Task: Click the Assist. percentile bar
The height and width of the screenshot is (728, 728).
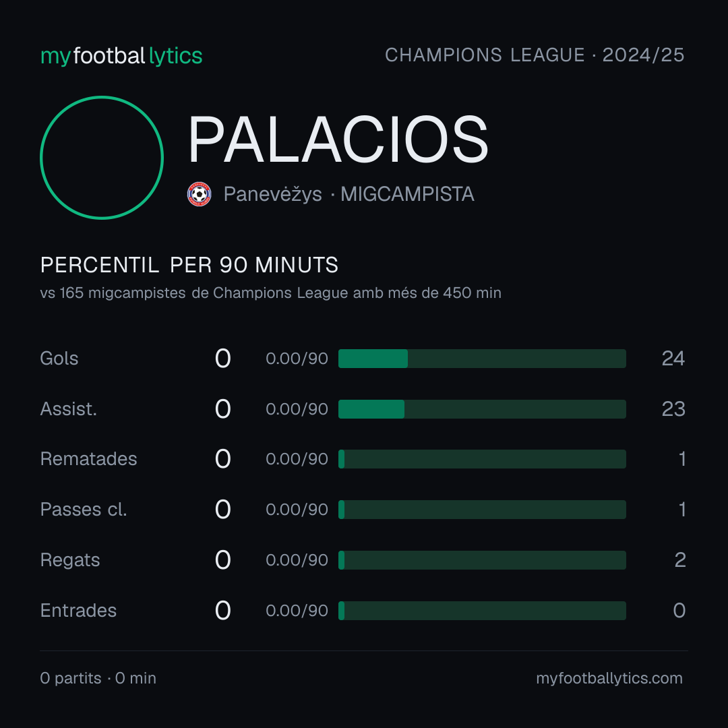Action: [482, 409]
